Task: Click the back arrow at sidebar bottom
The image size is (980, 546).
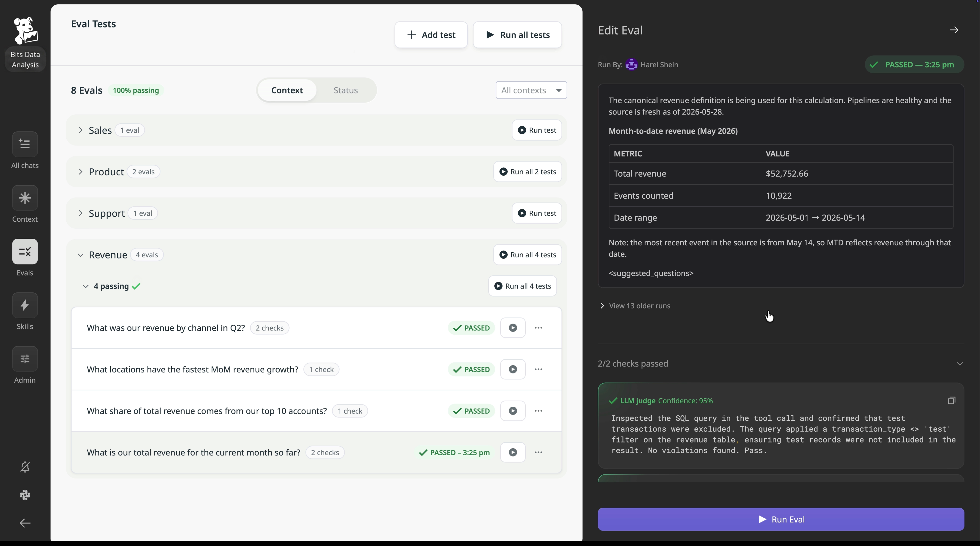Action: point(25,523)
